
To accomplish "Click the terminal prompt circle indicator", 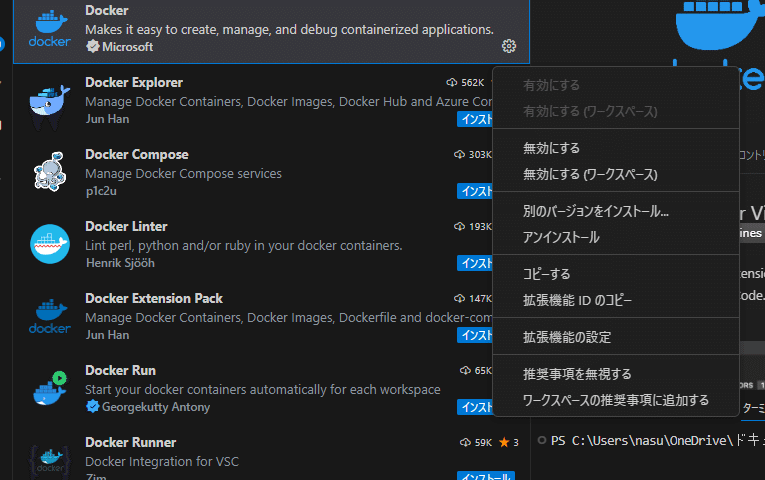I will click(541, 440).
